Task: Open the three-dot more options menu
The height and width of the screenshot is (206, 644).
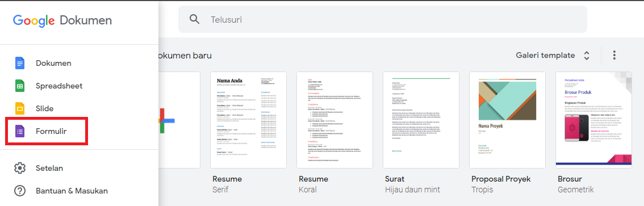Action: click(614, 55)
